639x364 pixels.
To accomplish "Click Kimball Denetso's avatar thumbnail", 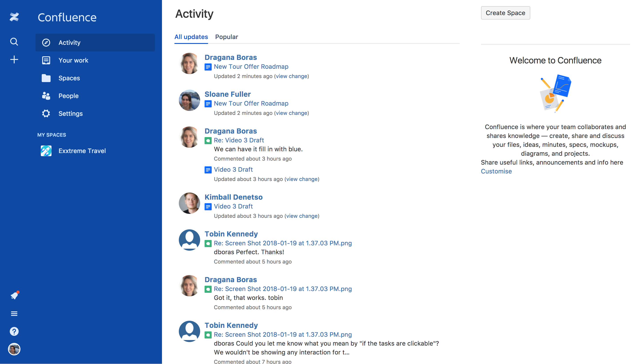I will pos(189,203).
